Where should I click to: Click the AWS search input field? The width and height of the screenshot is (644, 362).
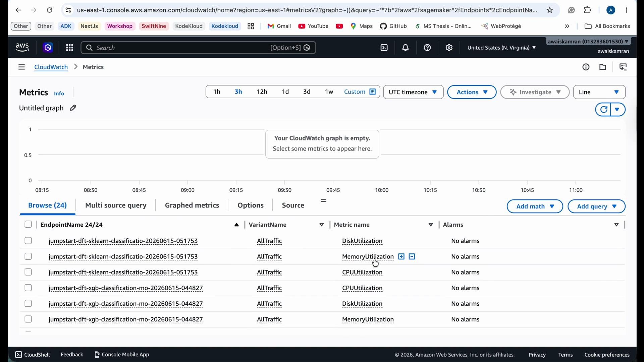click(198, 48)
